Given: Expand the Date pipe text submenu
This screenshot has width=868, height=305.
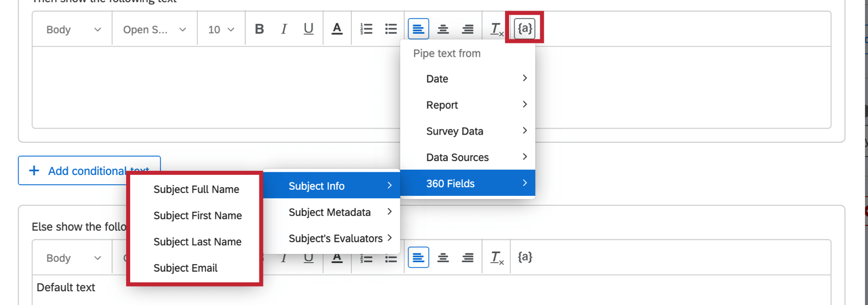Looking at the screenshot, I should [x=468, y=79].
